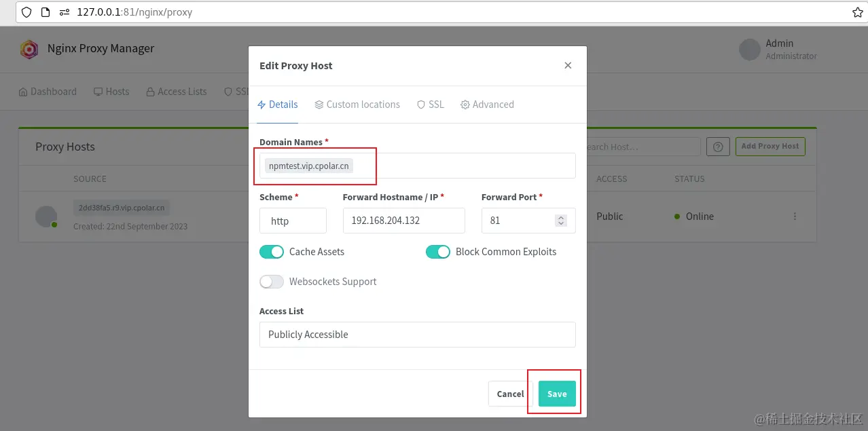Click the Online status text

(700, 217)
